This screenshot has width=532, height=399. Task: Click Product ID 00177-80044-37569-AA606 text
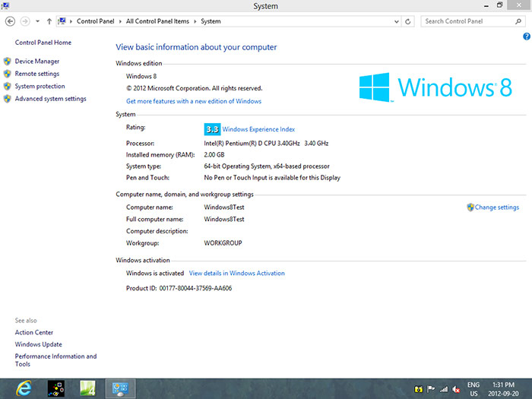tap(179, 288)
